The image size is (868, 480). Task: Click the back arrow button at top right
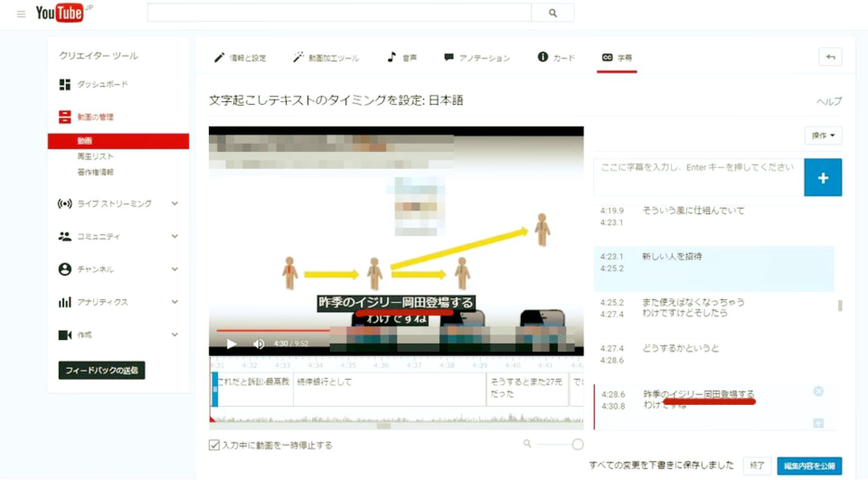(830, 57)
